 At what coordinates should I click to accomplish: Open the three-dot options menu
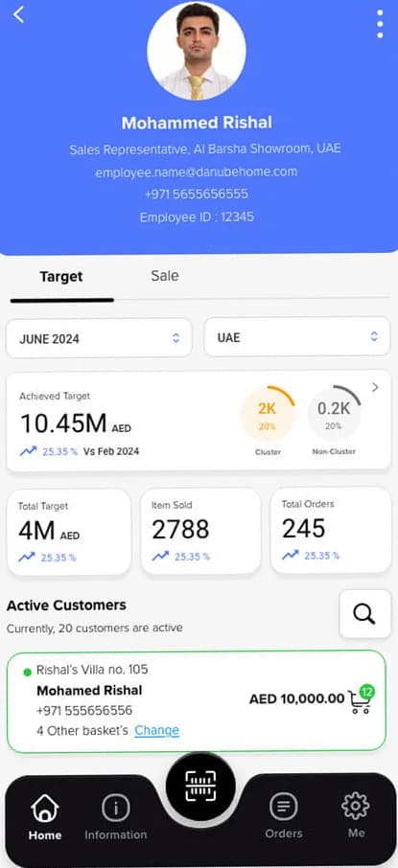coord(380,24)
